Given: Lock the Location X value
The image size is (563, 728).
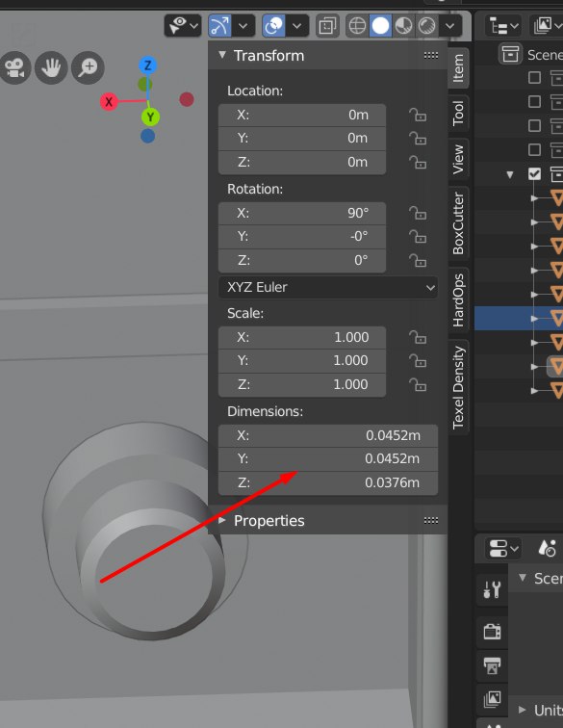Looking at the screenshot, I should tap(418, 115).
